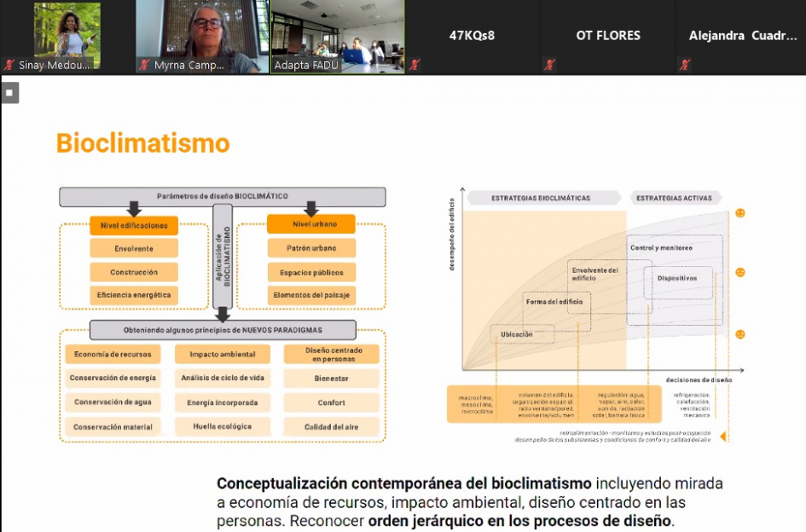Click the Bioclimatismo slide title
Screen dimensions: 806x532
143,143
